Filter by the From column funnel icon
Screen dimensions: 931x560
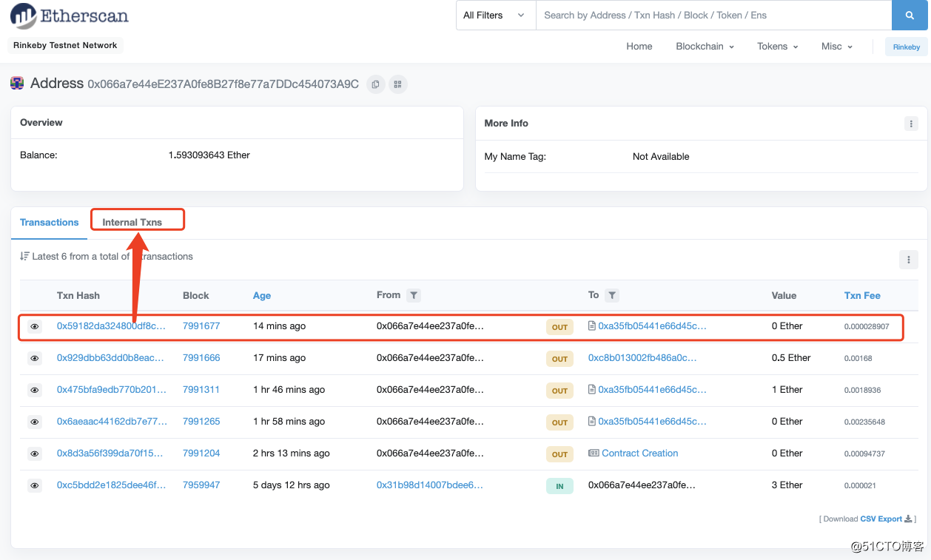click(414, 295)
